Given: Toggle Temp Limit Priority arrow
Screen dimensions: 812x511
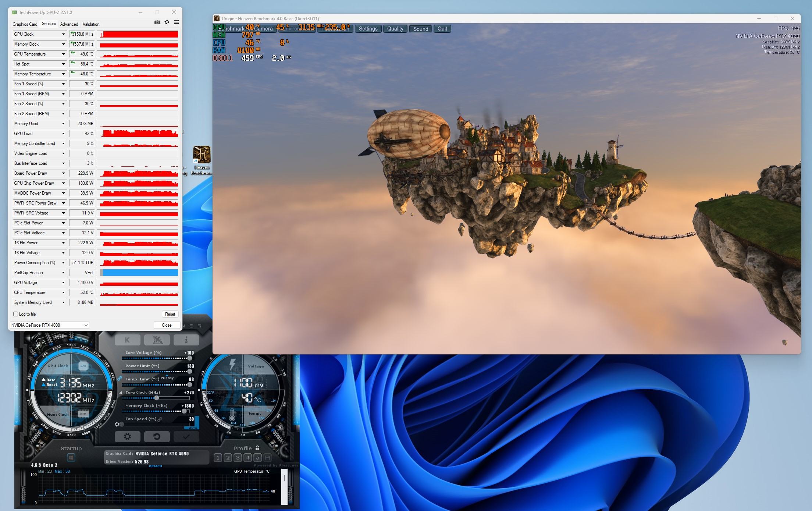Looking at the screenshot, I should pyautogui.click(x=167, y=375).
